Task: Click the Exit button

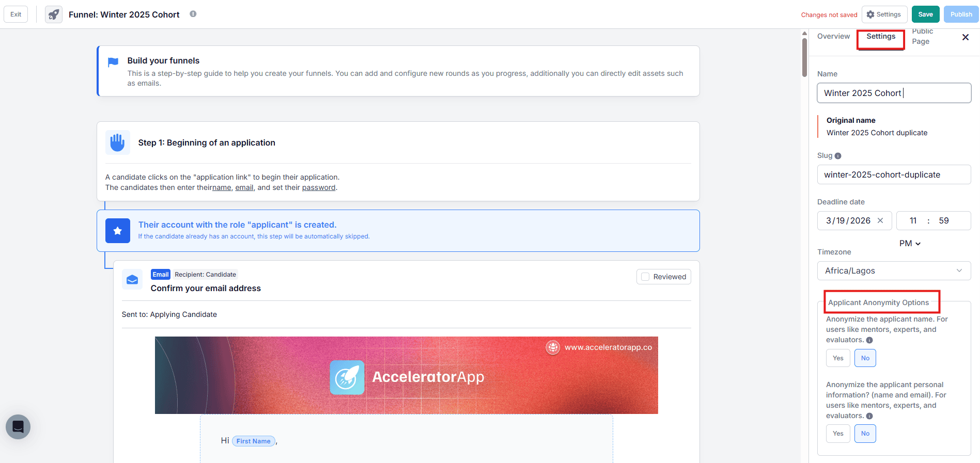Action: tap(16, 14)
